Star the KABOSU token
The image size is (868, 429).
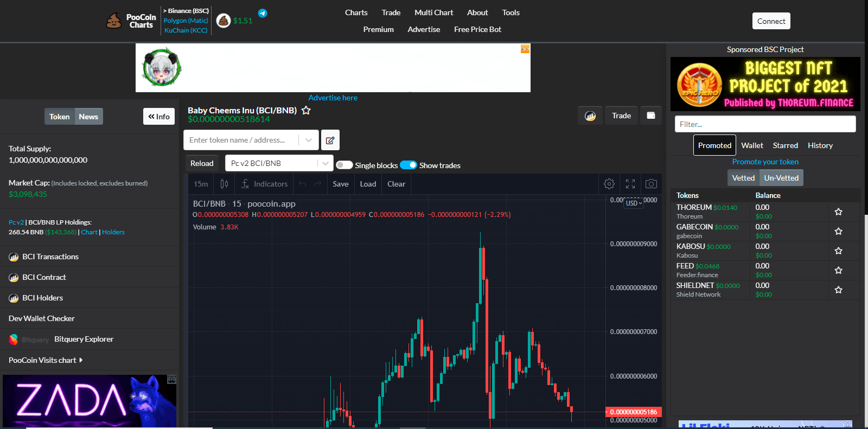click(x=838, y=251)
